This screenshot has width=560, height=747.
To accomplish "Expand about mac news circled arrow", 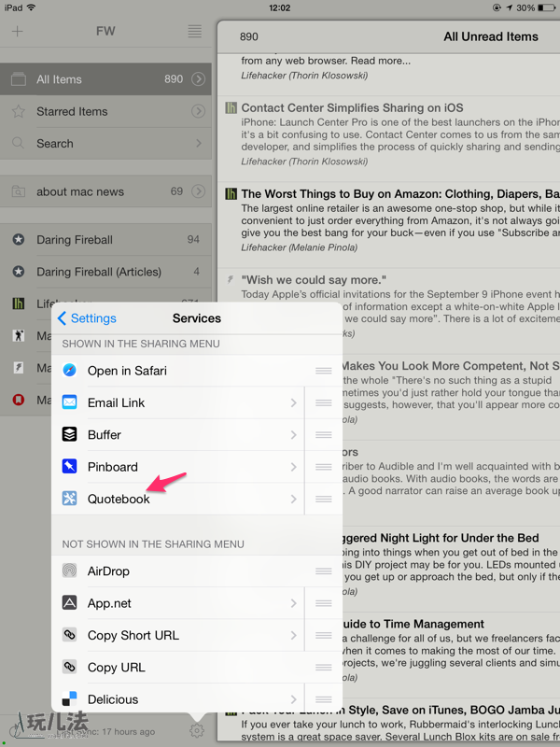I will 198,191.
